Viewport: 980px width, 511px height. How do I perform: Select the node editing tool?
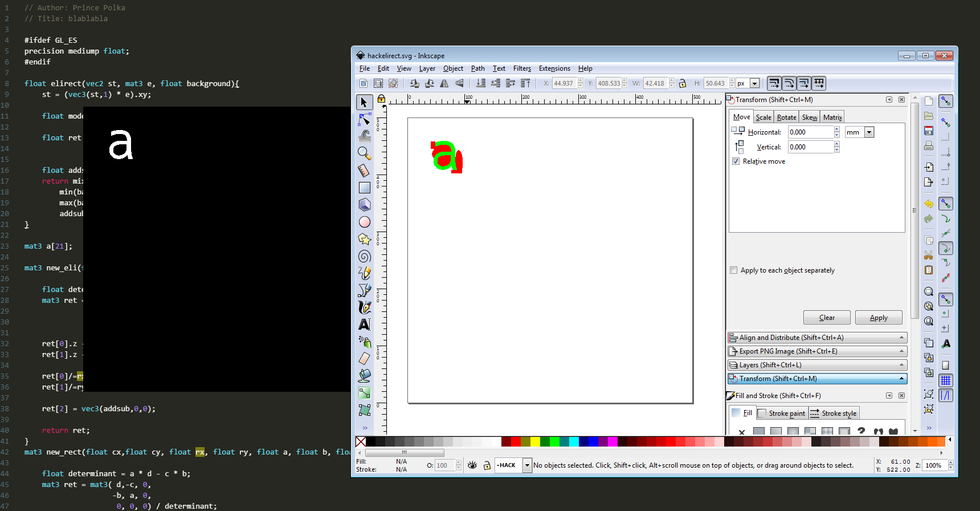pos(364,119)
